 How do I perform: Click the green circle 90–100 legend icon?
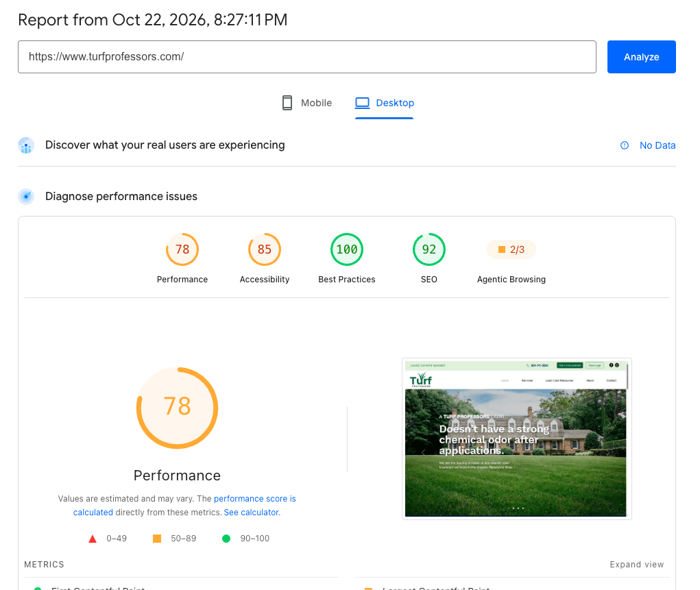point(226,539)
